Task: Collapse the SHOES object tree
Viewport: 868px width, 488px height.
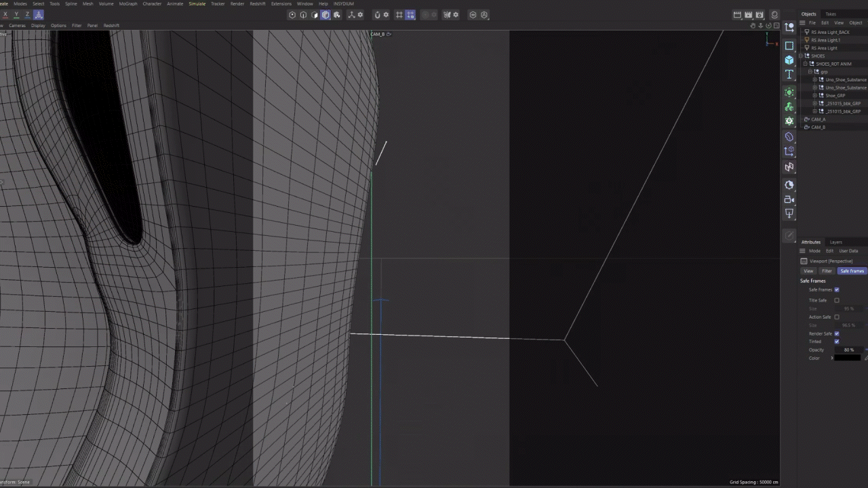Action: pyautogui.click(x=801, y=56)
